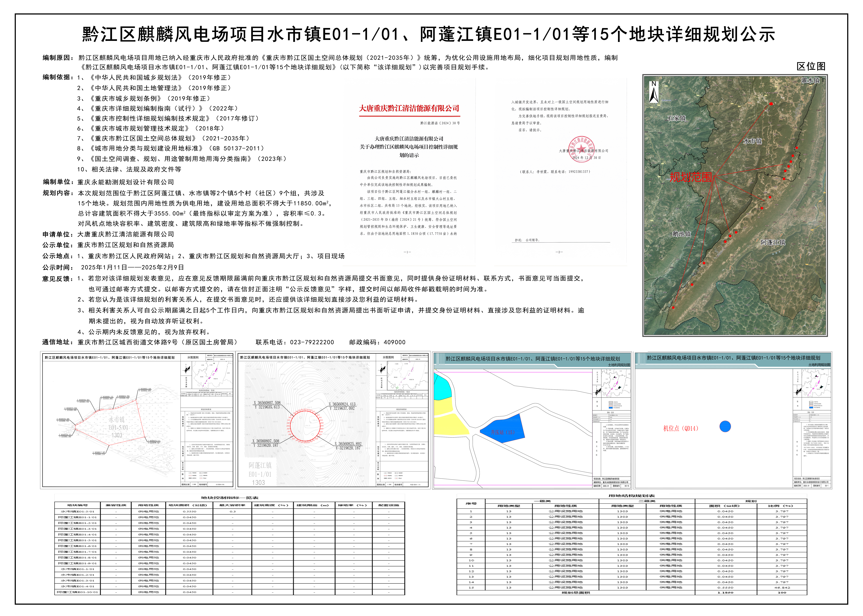Click the 1.1850 total area cell
Viewport: 863px width, 616px height.
726,592
